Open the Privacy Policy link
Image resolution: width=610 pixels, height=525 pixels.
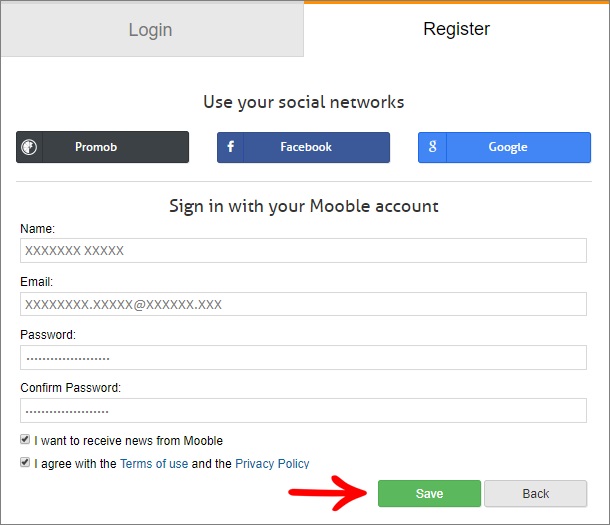point(272,464)
